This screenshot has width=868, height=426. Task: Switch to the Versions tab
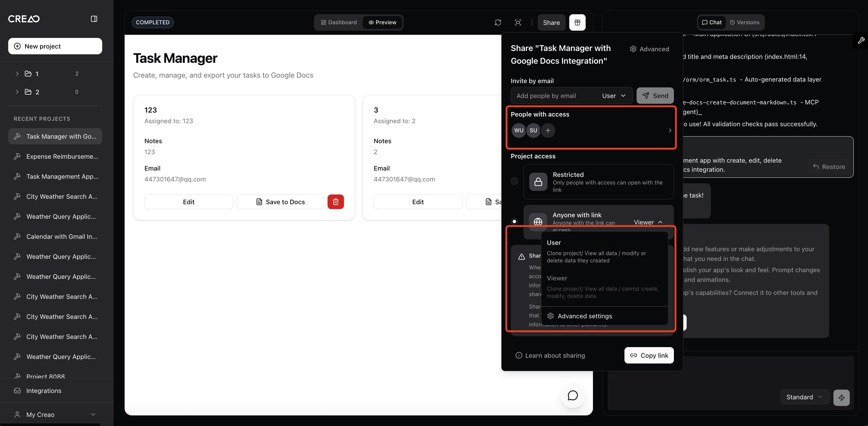point(744,22)
